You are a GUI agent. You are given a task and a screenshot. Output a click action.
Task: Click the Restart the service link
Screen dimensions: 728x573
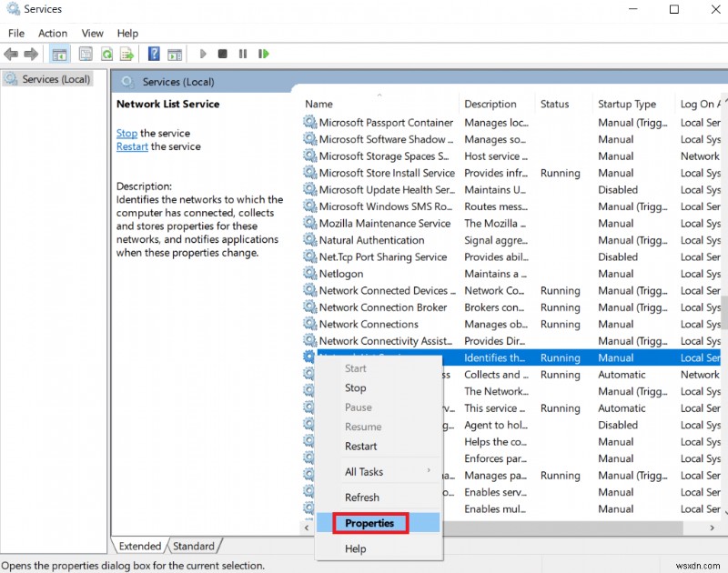[132, 146]
